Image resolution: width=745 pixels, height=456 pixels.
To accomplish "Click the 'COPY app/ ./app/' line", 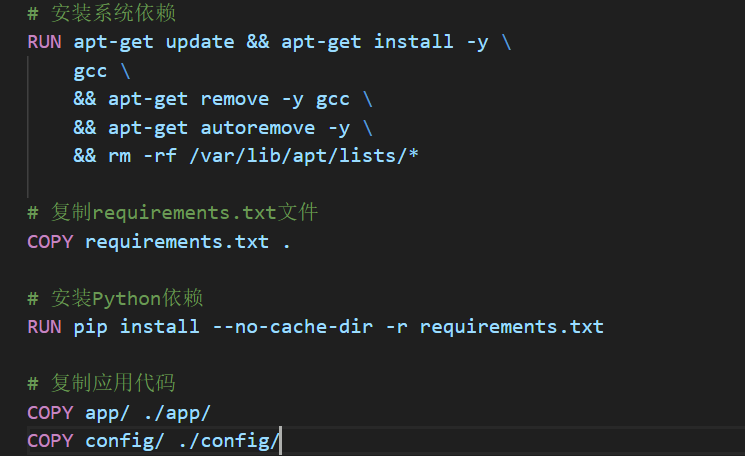I will click(x=119, y=413).
